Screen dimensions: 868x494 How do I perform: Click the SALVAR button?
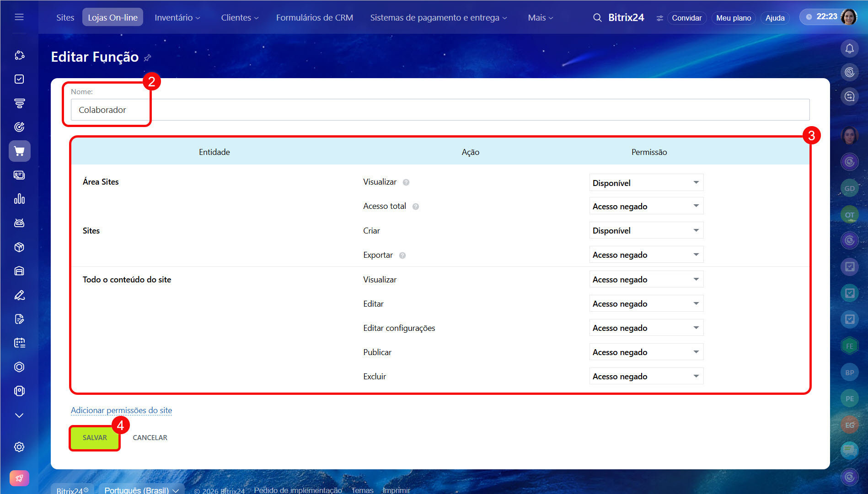point(95,438)
